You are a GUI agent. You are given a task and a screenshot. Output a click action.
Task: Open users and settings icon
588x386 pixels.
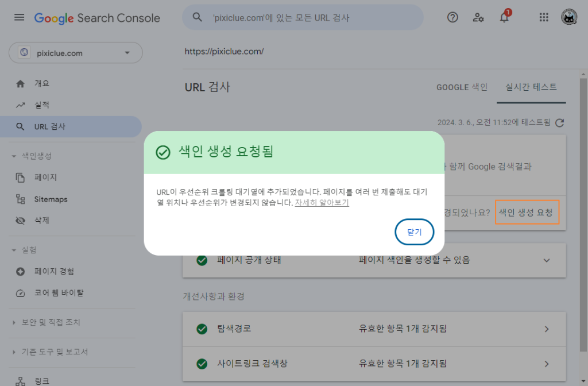pos(478,17)
